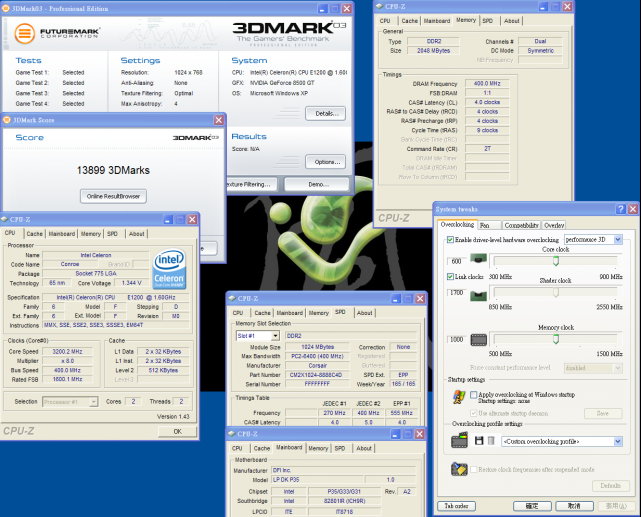The width and height of the screenshot is (641, 517).
Task: Click the 3DMark03 title bar icon
Action: (6, 8)
